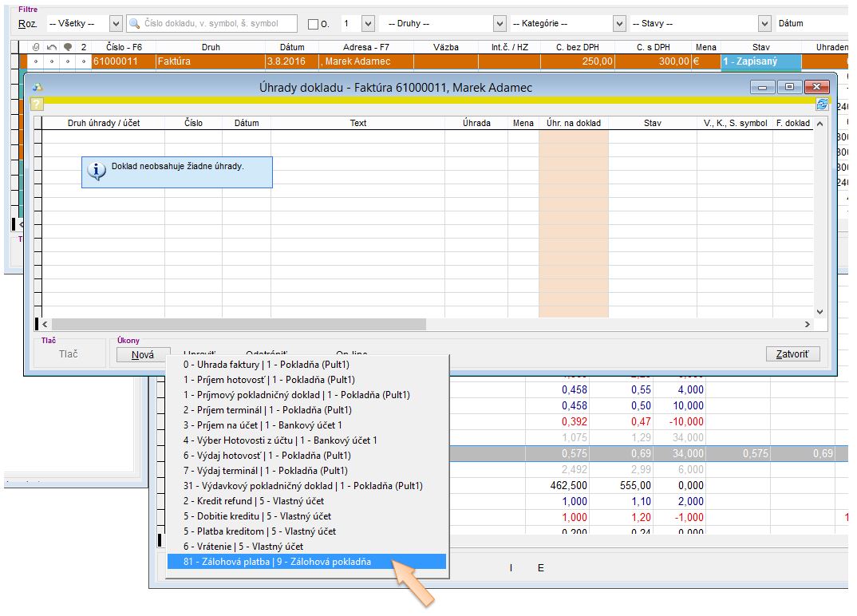The height and width of the screenshot is (616, 857).
Task: Click the yellow help question mark icon
Action: (36, 104)
